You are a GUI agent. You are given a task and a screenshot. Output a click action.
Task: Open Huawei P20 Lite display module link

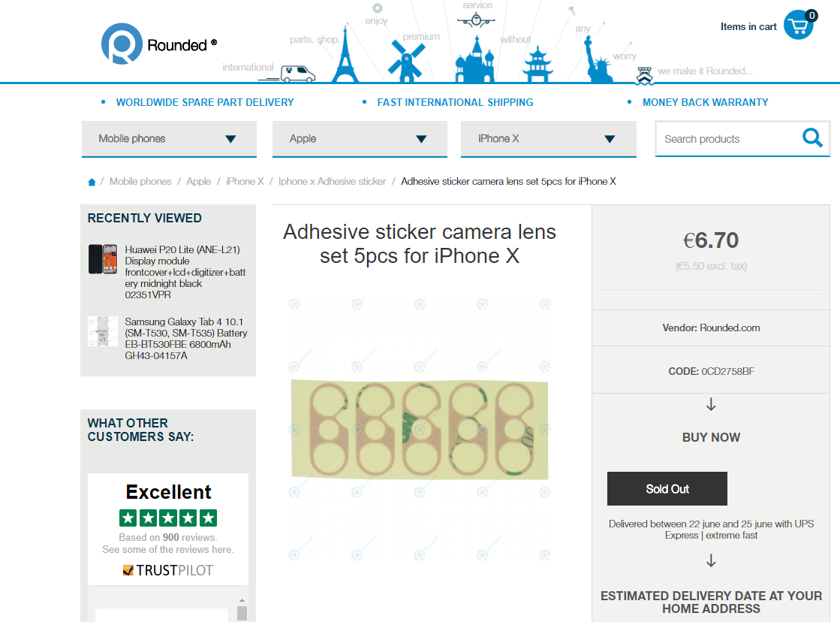click(185, 272)
